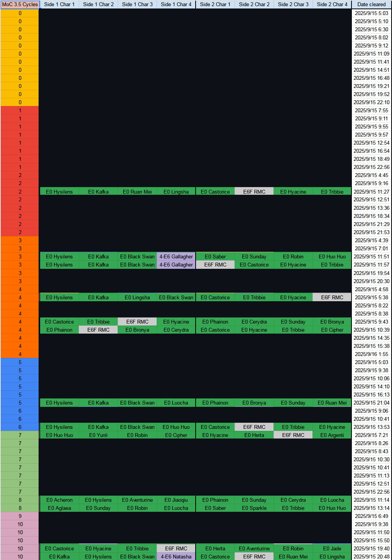
Task: Click the "E0 Sparkle" cell
Action: (254, 508)
